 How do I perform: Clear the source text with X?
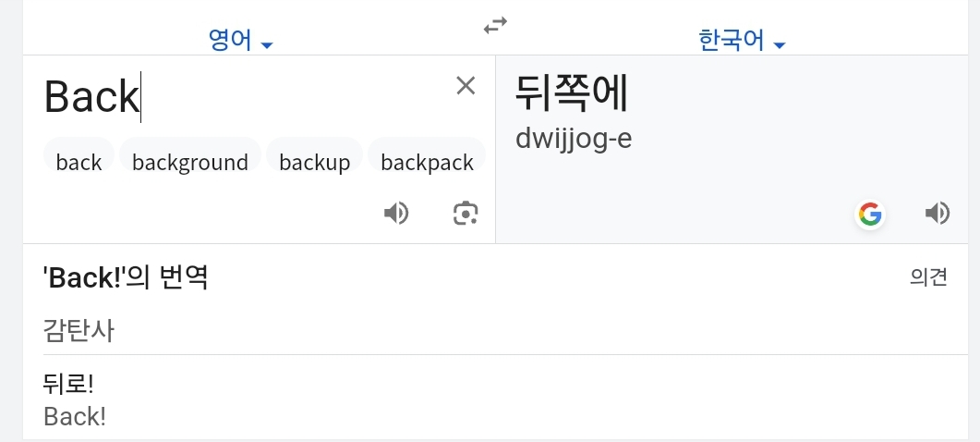tap(466, 86)
